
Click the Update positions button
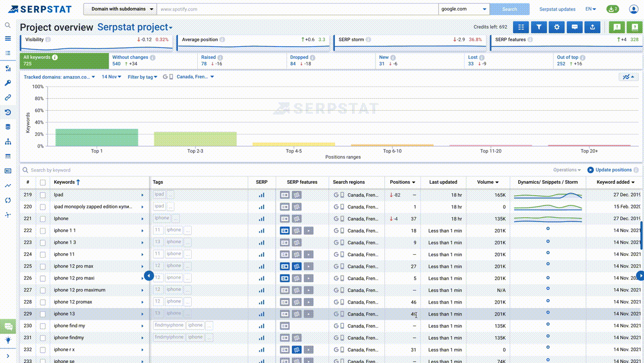click(x=609, y=170)
